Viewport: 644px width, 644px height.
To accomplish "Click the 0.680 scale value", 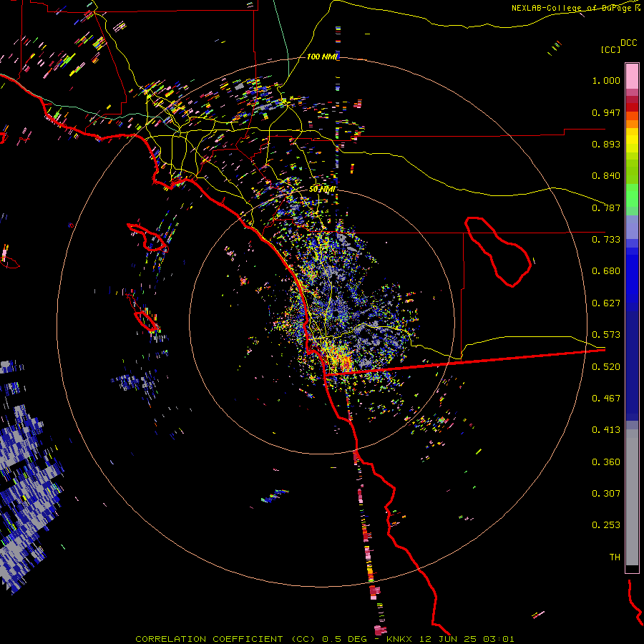I will 606,271.
